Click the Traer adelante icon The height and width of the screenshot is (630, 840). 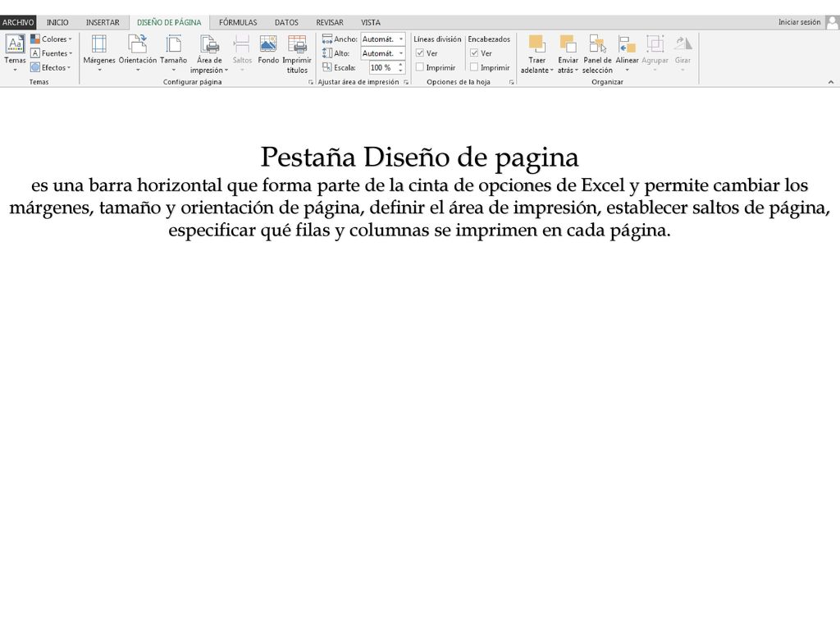[536, 44]
